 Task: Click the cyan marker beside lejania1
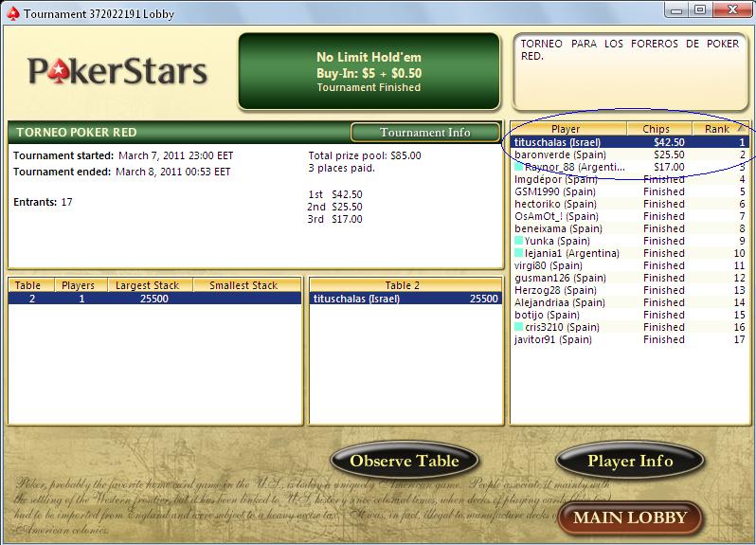[519, 253]
